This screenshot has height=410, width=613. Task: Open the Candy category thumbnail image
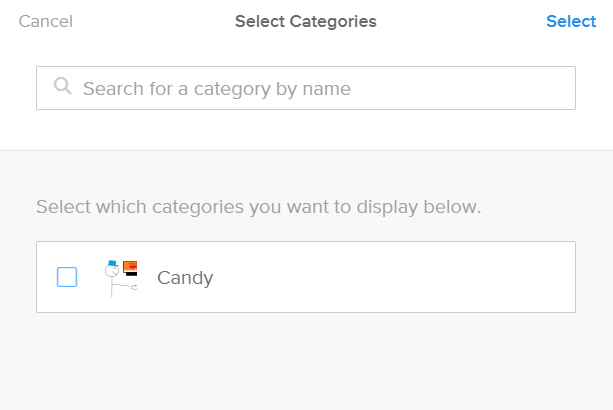121,278
